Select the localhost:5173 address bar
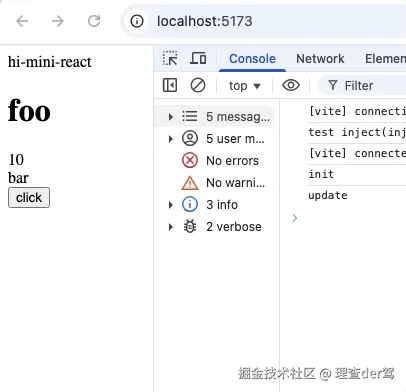The width and height of the screenshot is (406, 392). [263, 21]
